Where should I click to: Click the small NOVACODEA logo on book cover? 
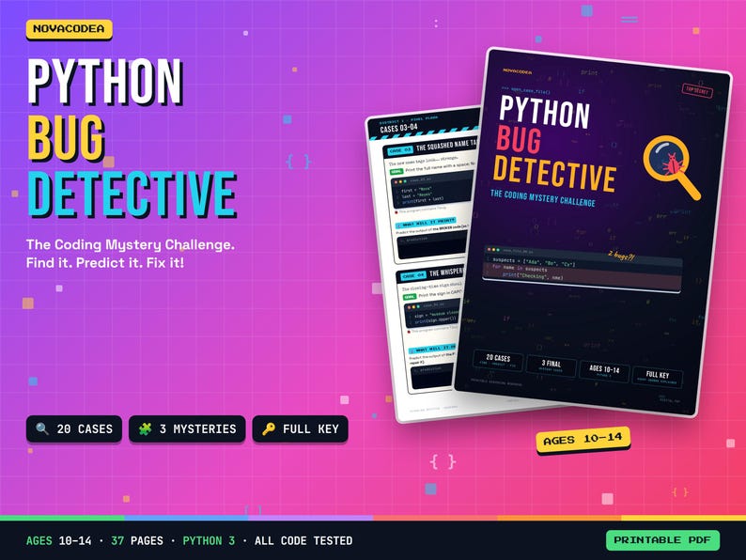click(518, 71)
